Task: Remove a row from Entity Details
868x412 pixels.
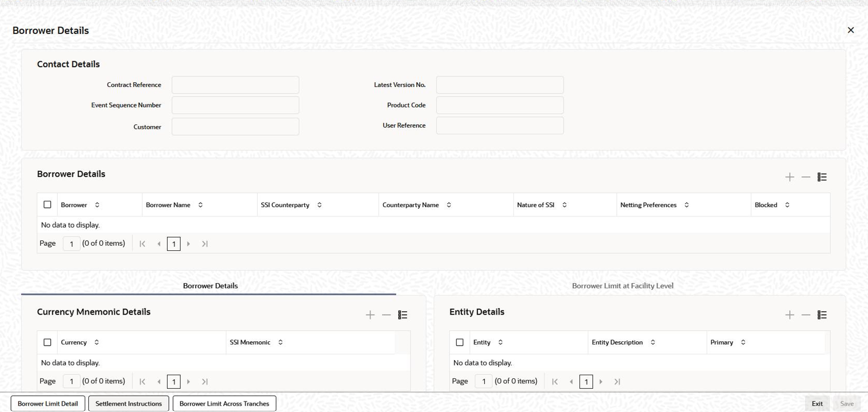Action: pyautogui.click(x=806, y=315)
